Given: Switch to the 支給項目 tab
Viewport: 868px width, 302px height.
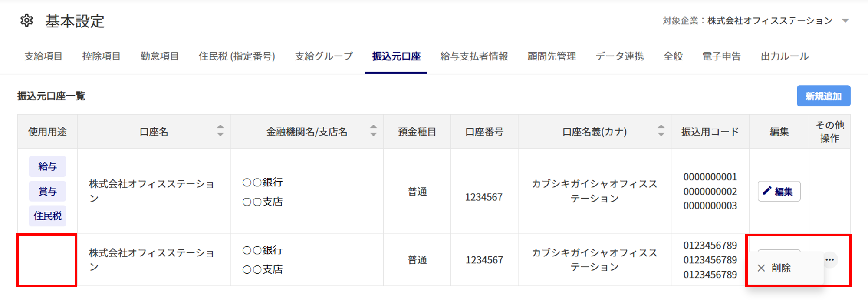Looking at the screenshot, I should click(x=43, y=56).
